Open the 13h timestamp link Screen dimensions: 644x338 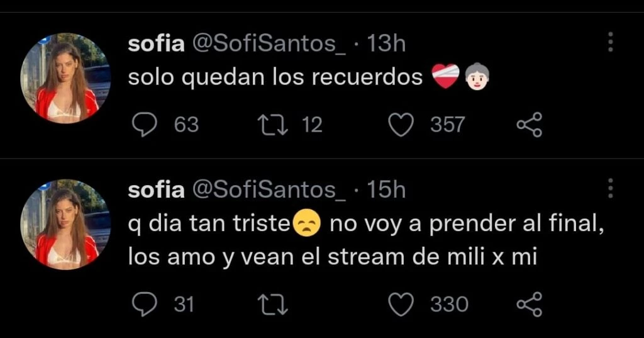tap(385, 44)
